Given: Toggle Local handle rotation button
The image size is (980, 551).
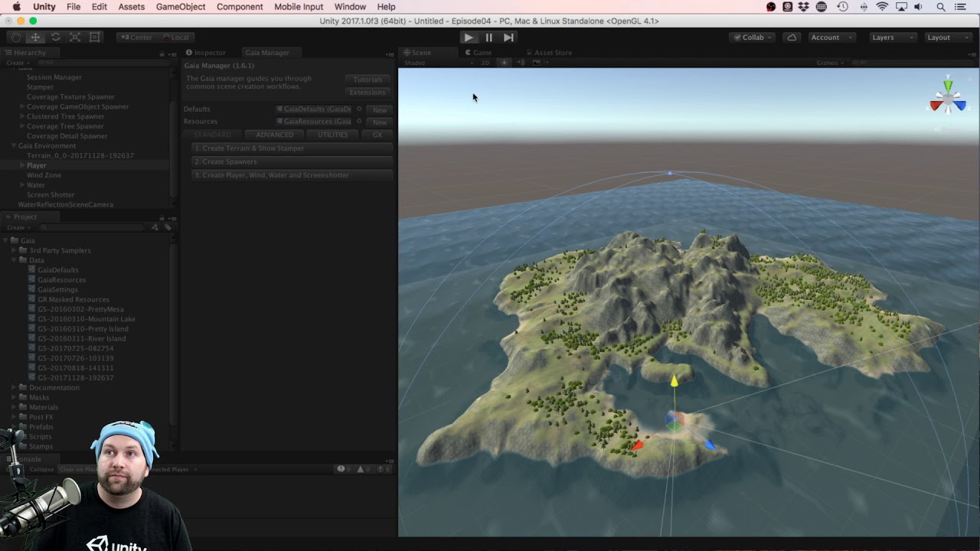Looking at the screenshot, I should (x=175, y=37).
